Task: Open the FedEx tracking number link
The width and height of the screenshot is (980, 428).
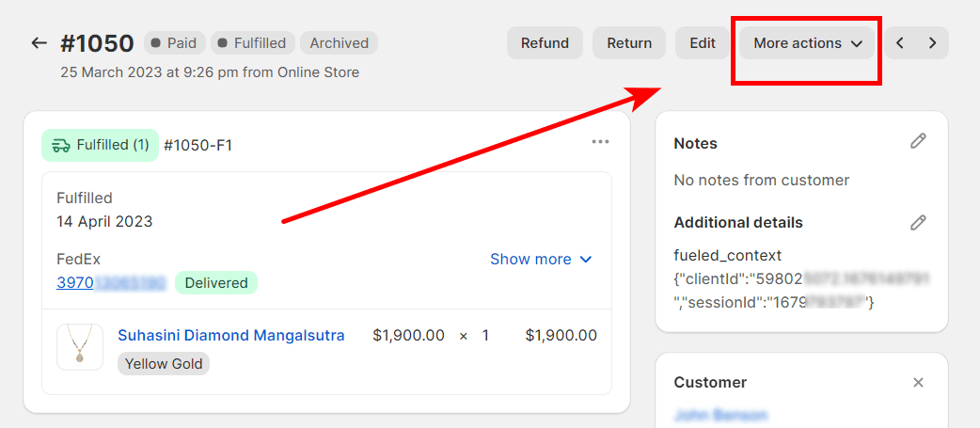Action: pos(111,283)
